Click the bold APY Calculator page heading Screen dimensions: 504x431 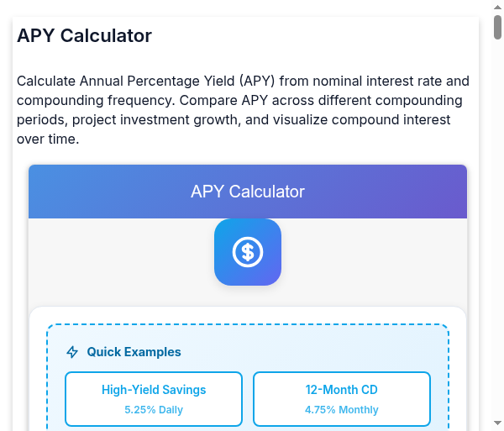tap(84, 36)
